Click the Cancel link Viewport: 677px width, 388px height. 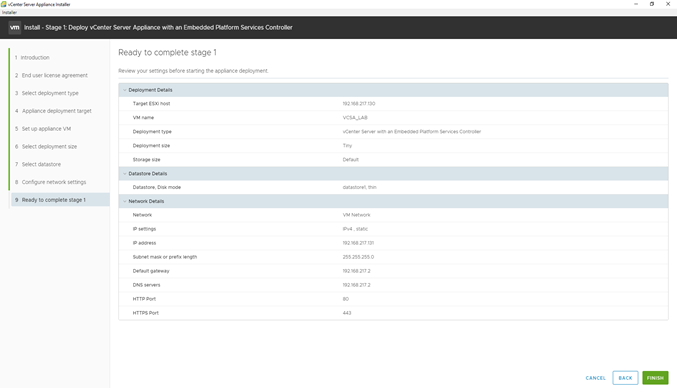pos(595,378)
